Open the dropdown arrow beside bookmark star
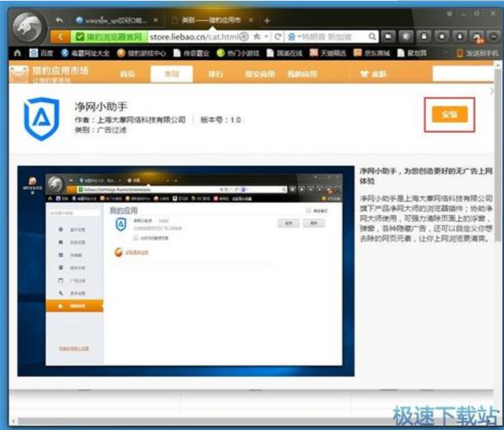The height and width of the screenshot is (430, 504). [266, 37]
